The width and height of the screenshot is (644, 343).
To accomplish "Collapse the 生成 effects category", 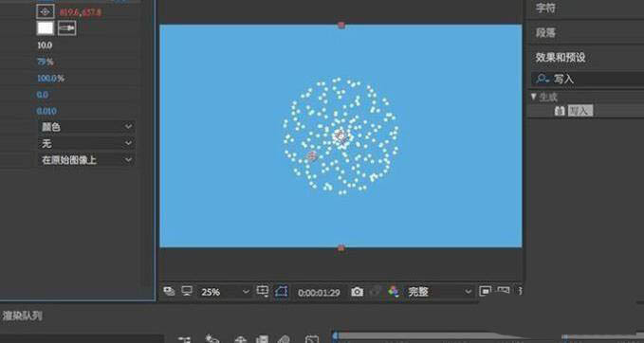I will pyautogui.click(x=534, y=97).
